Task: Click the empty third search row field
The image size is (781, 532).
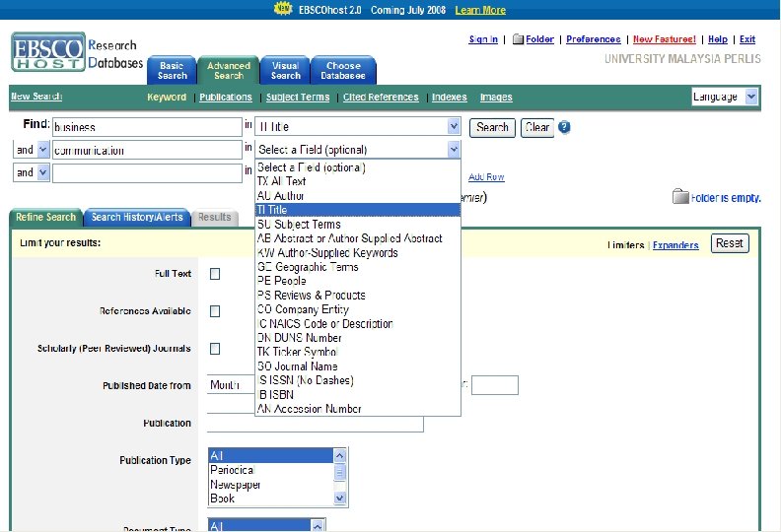Action: point(147,173)
